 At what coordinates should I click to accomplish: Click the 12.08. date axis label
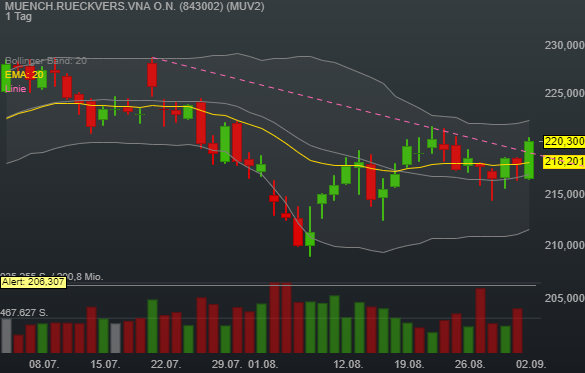tap(348, 364)
